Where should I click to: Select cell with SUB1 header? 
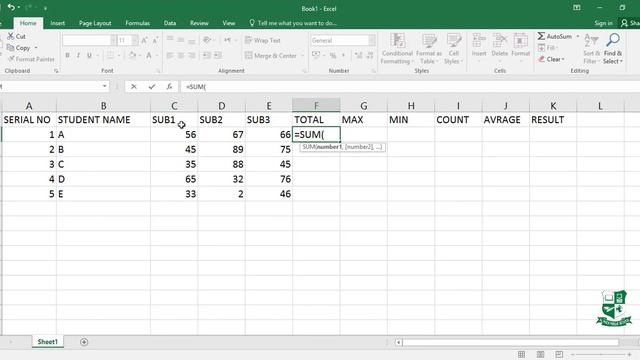pyautogui.click(x=174, y=120)
